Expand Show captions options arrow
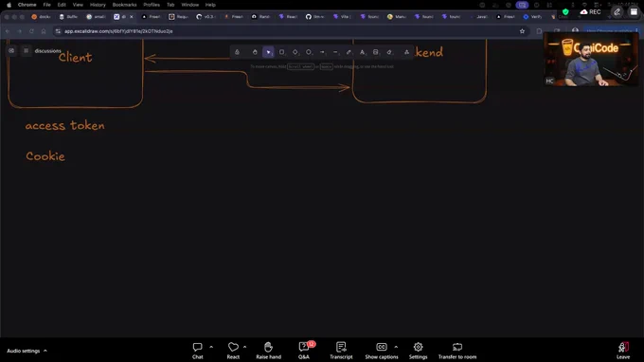The height and width of the screenshot is (362, 644). coord(396,347)
